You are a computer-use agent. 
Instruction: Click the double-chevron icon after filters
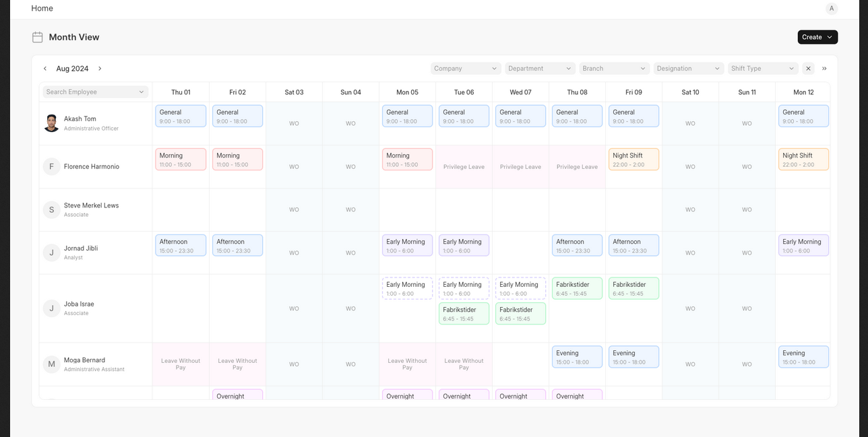[824, 69]
